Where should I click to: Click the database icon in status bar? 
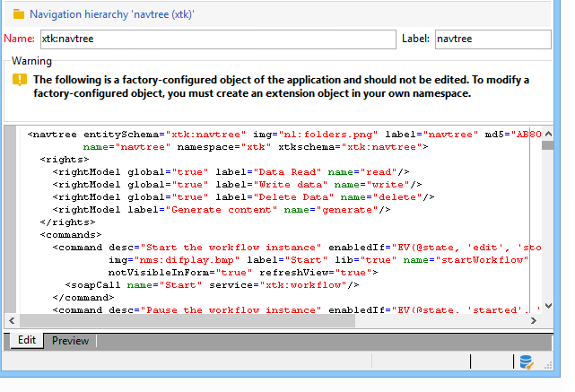(527, 362)
